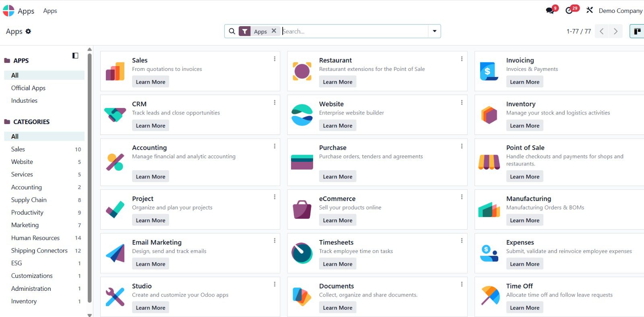The width and height of the screenshot is (644, 317).
Task: Click Learn More under Accounting
Action: pos(151,176)
